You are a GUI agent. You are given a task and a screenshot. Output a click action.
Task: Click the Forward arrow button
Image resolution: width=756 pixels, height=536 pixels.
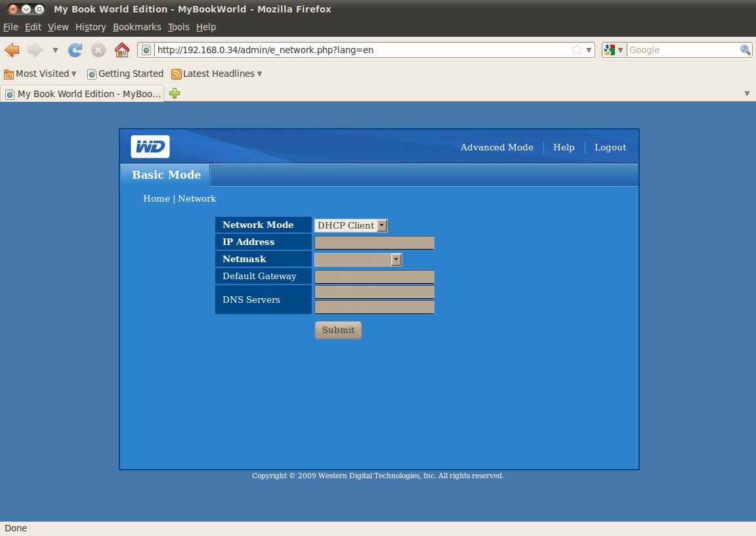[x=35, y=50]
